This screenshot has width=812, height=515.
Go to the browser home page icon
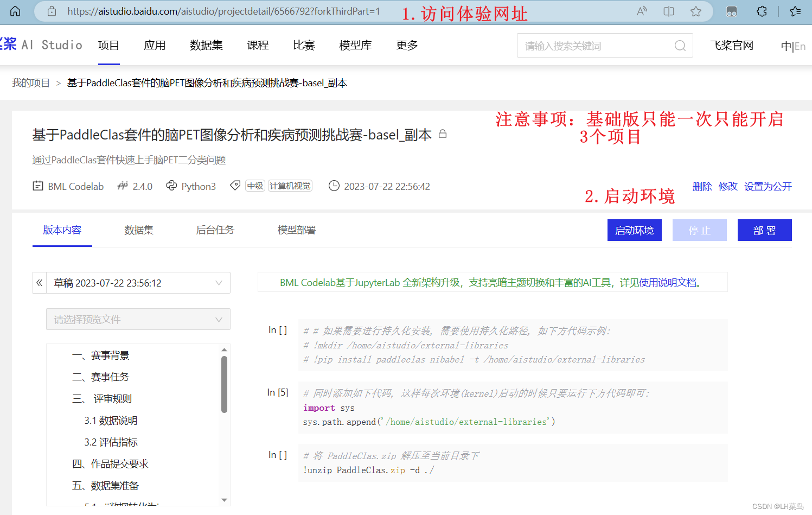point(15,11)
